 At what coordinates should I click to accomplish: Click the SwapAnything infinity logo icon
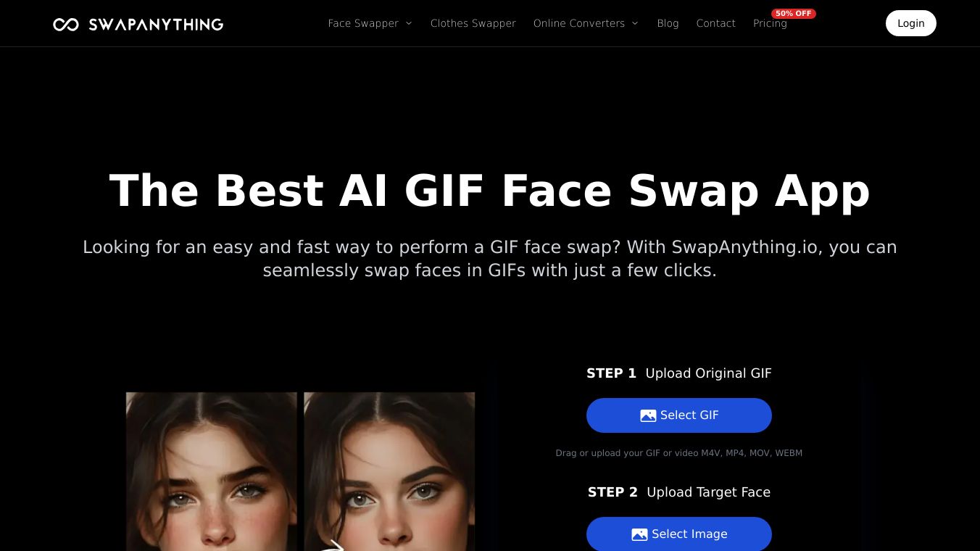click(x=66, y=25)
